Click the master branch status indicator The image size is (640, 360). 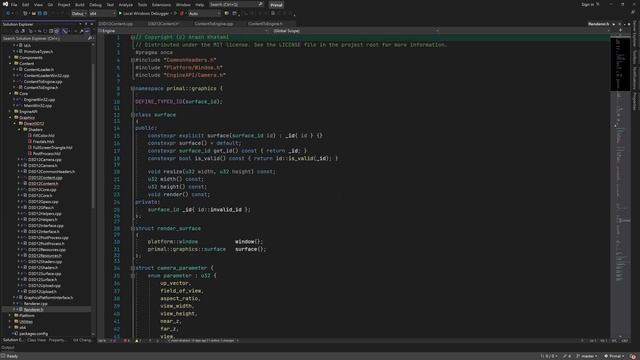click(587, 356)
